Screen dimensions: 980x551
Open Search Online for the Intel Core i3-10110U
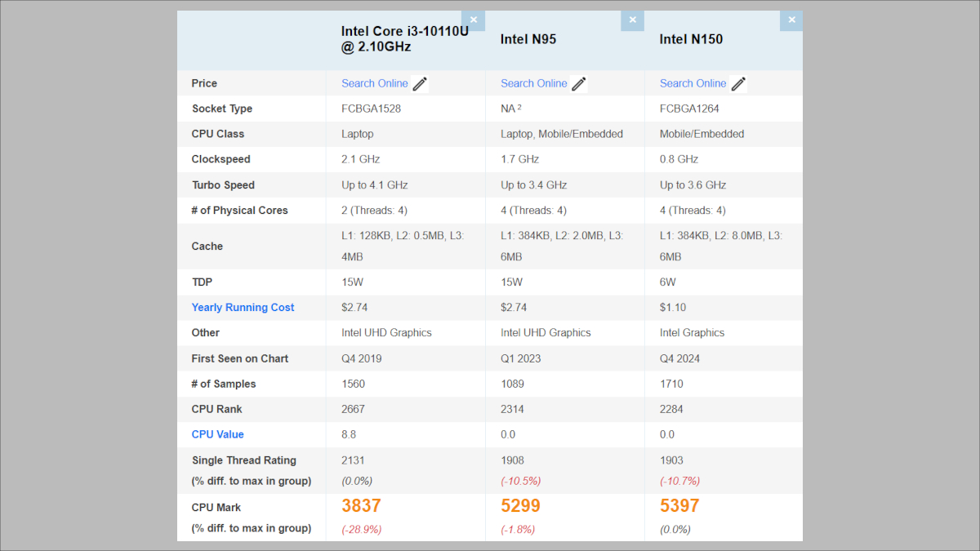click(x=374, y=82)
